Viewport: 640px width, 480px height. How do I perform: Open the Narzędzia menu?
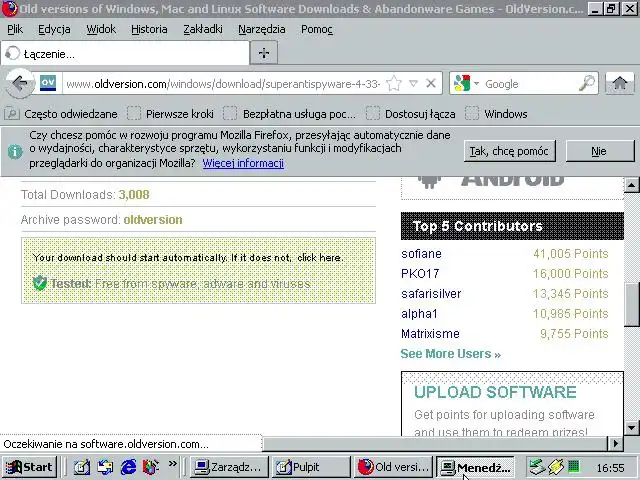pyautogui.click(x=262, y=29)
